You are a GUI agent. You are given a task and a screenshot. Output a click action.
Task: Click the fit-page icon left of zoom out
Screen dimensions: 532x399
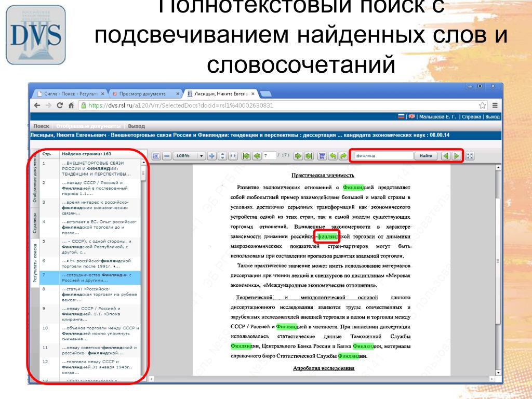(156, 156)
